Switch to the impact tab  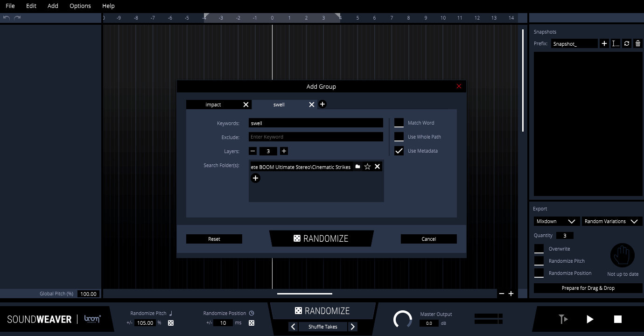(212, 105)
